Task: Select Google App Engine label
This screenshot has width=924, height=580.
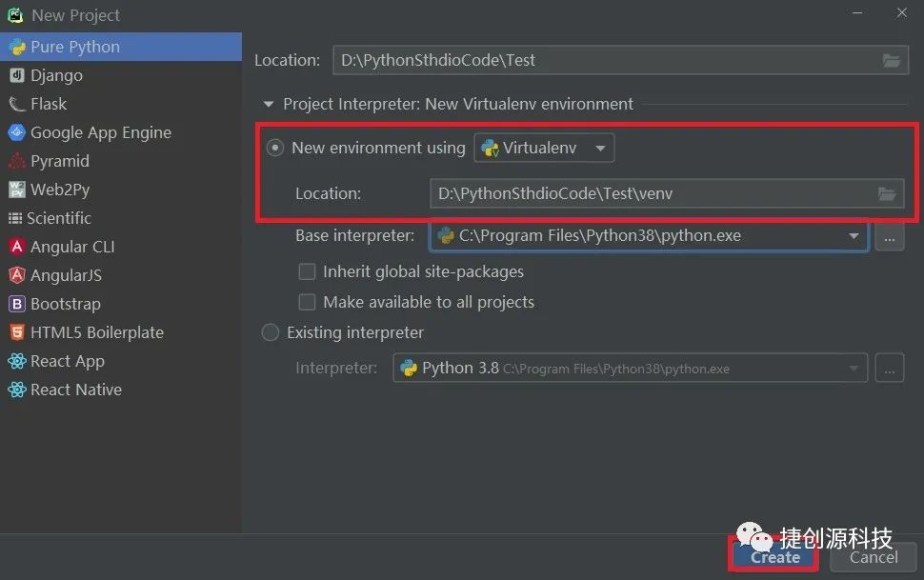Action: click(x=101, y=132)
